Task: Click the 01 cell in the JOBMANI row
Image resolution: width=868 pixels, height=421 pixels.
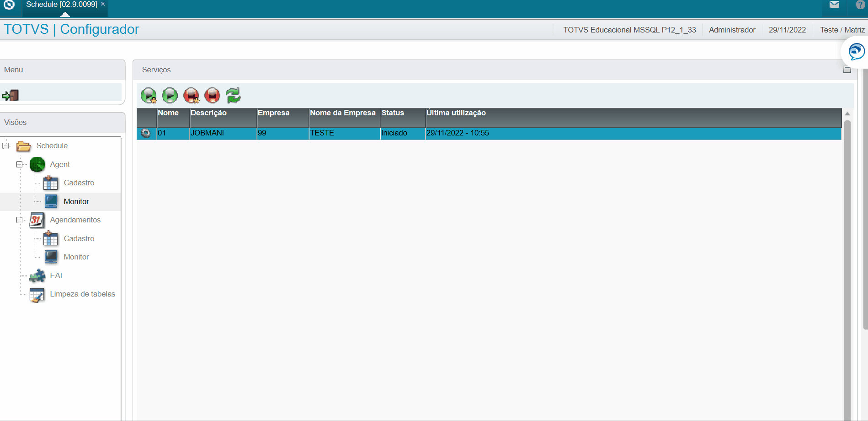Action: tap(173, 133)
